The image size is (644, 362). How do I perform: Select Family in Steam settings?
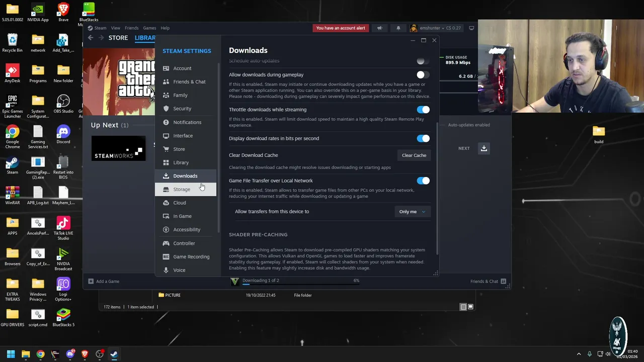[x=186, y=95]
